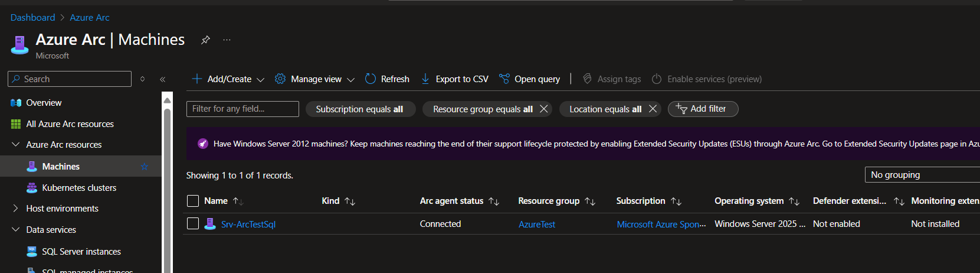Viewport: 980px width, 273px height.
Task: Favorite the Machines menu item star
Action: pyautogui.click(x=145, y=167)
